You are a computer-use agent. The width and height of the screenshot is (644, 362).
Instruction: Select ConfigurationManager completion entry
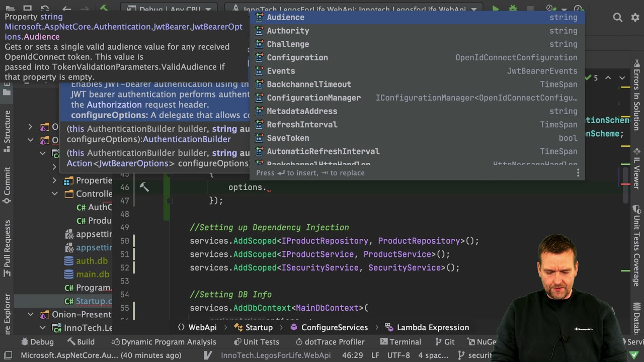(417, 98)
